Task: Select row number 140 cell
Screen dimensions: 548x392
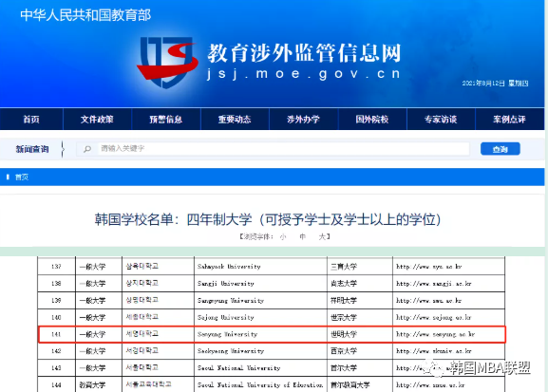Action: coord(56,317)
